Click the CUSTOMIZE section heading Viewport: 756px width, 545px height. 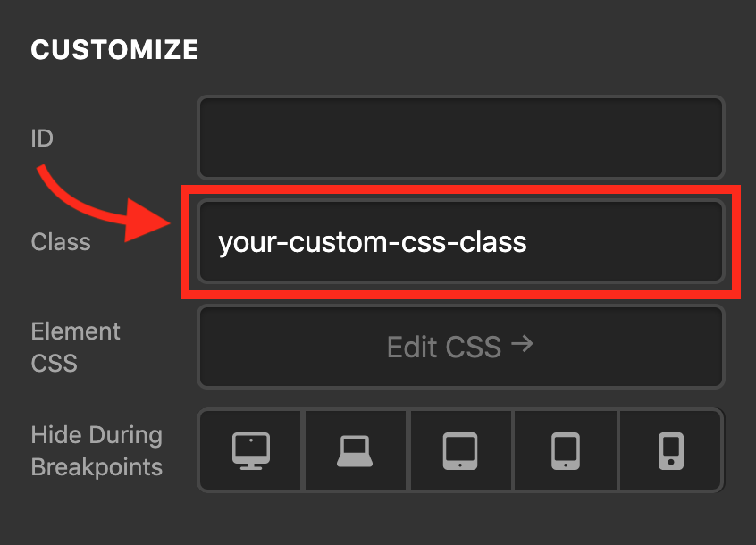tap(114, 50)
